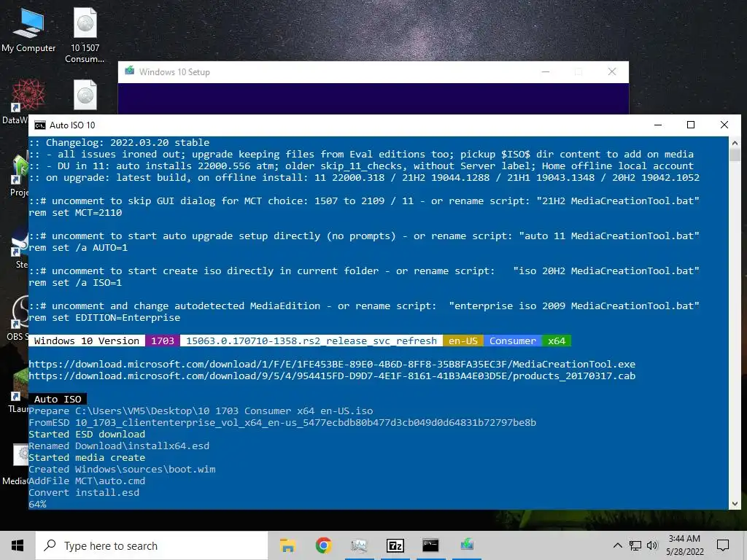Click the MediaCreationTool.exe download URL line
Image resolution: width=747 pixels, height=560 pixels.
(x=332, y=365)
